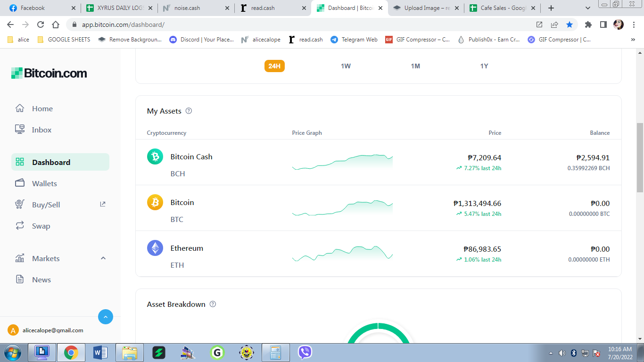Click the Bitcoin price graph
This screenshot has width=644, height=362.
pyautogui.click(x=342, y=208)
